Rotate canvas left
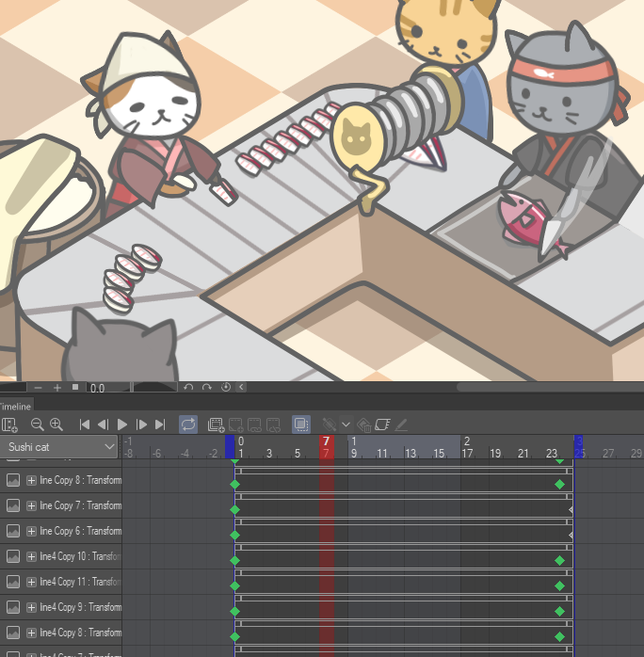 pyautogui.click(x=188, y=387)
